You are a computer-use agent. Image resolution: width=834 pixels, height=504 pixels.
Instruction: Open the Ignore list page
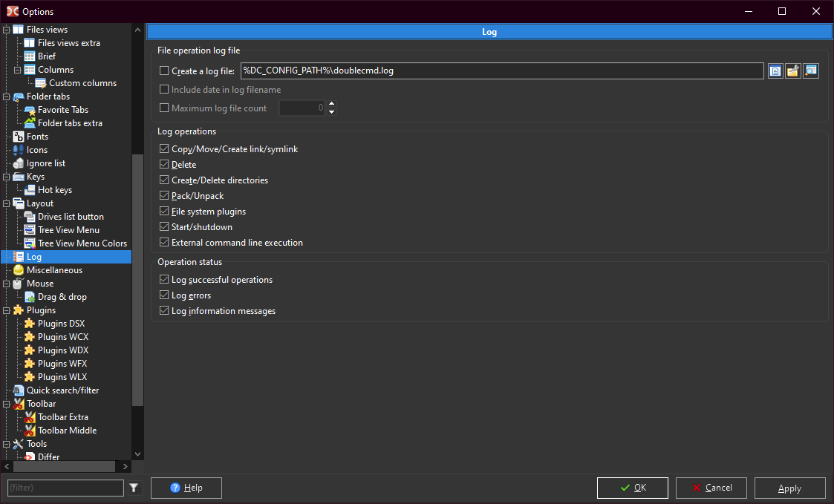click(45, 163)
